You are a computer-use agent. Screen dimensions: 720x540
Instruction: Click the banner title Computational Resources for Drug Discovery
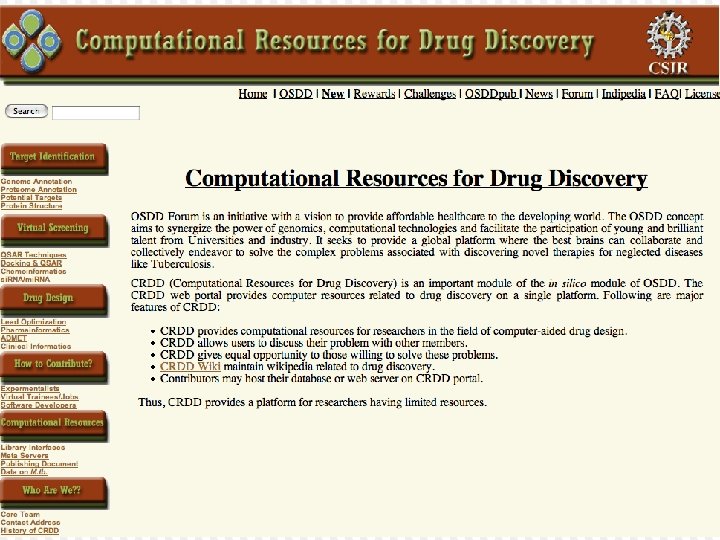point(335,42)
